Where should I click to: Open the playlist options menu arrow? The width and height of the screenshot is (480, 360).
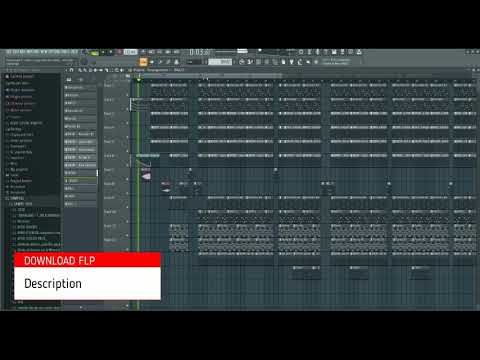click(x=66, y=70)
